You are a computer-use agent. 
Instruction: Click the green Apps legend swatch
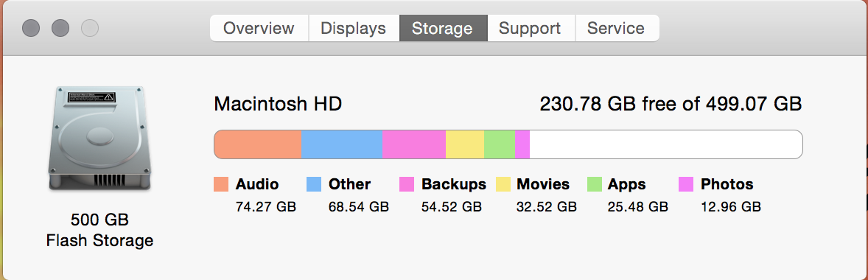pyautogui.click(x=594, y=184)
